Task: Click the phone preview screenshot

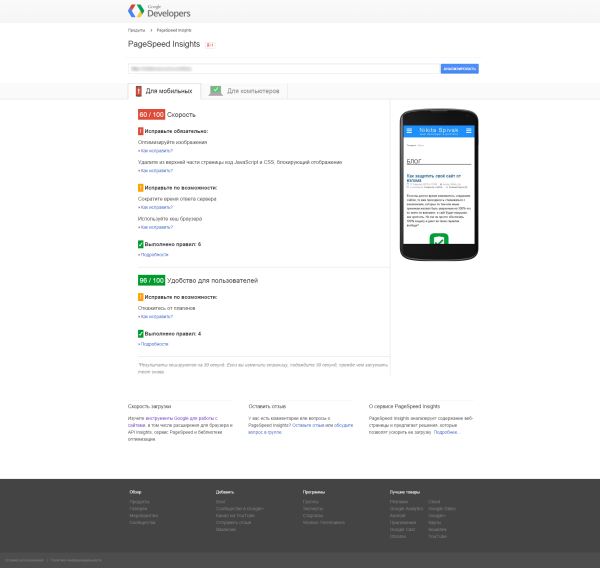Action: pyautogui.click(x=439, y=184)
